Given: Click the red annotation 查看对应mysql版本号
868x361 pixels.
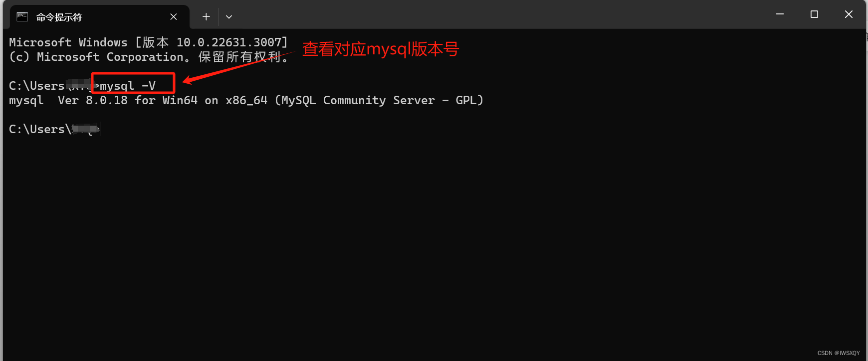Looking at the screenshot, I should tap(380, 49).
